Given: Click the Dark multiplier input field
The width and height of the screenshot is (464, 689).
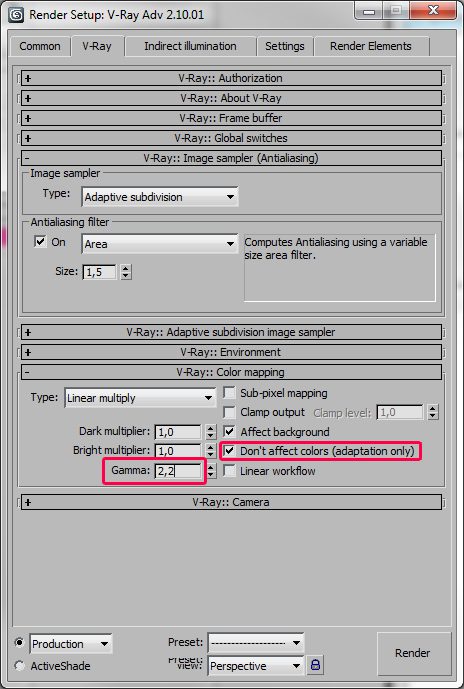Looking at the screenshot, I should [x=178, y=432].
